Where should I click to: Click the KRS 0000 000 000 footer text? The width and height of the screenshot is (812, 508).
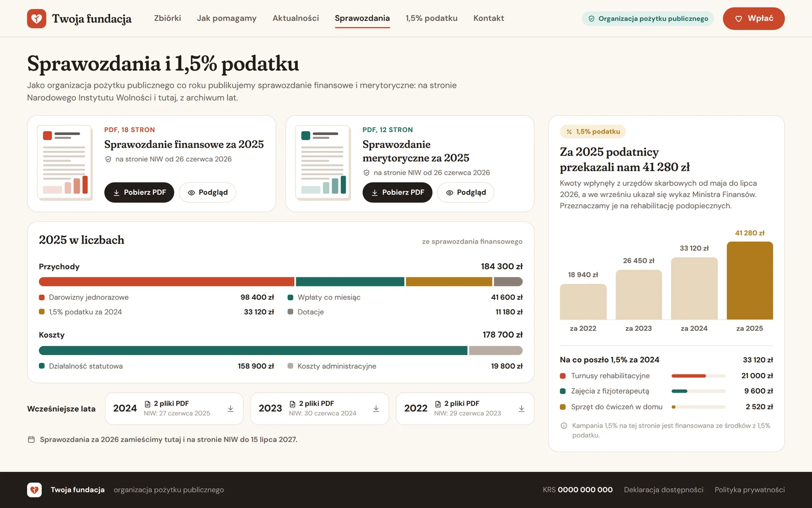[578, 490]
